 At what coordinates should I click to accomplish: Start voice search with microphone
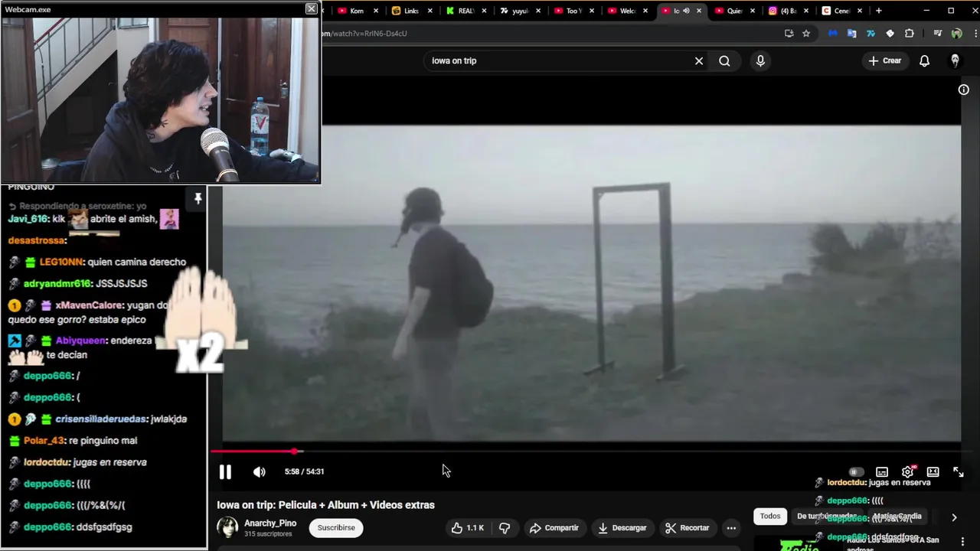(x=760, y=61)
